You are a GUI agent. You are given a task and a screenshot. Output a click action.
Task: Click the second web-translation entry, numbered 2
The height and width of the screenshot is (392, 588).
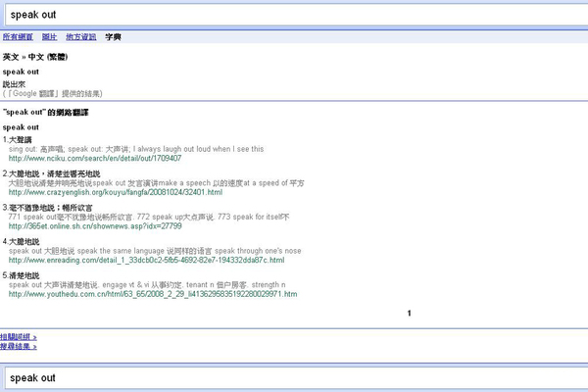click(x=51, y=173)
